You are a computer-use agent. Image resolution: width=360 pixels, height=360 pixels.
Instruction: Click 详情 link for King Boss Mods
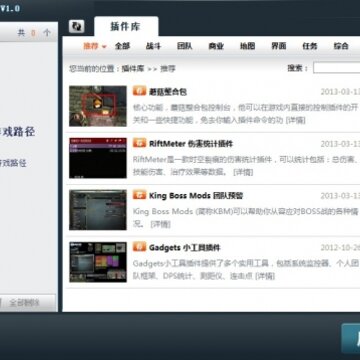(161, 224)
